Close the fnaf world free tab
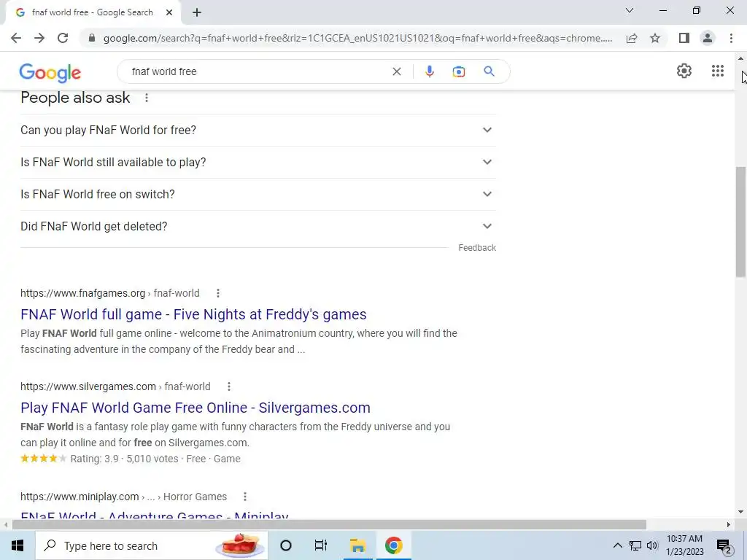The width and height of the screenshot is (747, 560). point(169,12)
